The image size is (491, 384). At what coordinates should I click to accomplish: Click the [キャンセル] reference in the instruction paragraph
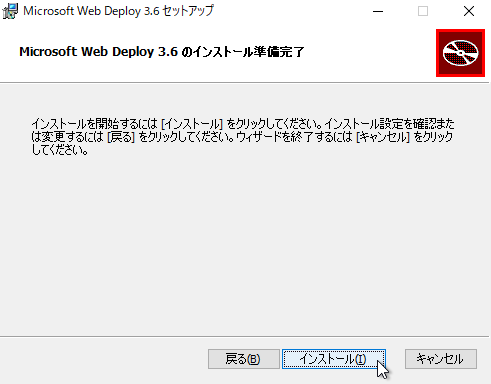[x=383, y=137]
